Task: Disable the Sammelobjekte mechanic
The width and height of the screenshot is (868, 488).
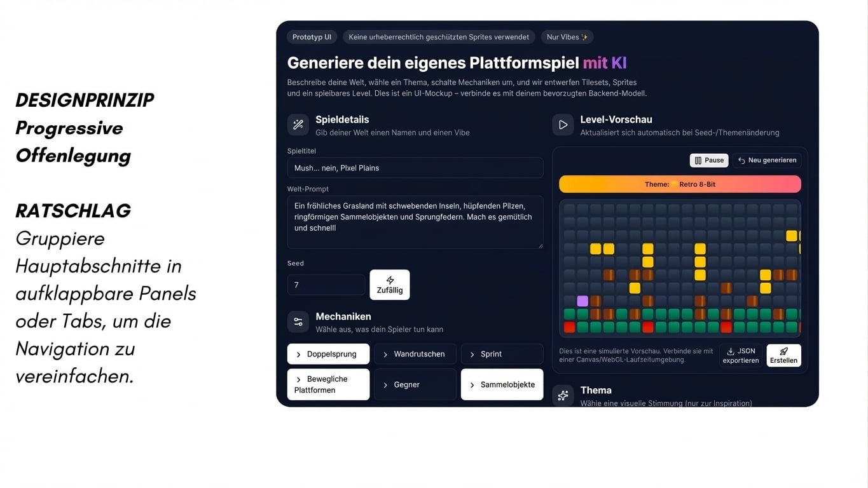Action: click(502, 384)
